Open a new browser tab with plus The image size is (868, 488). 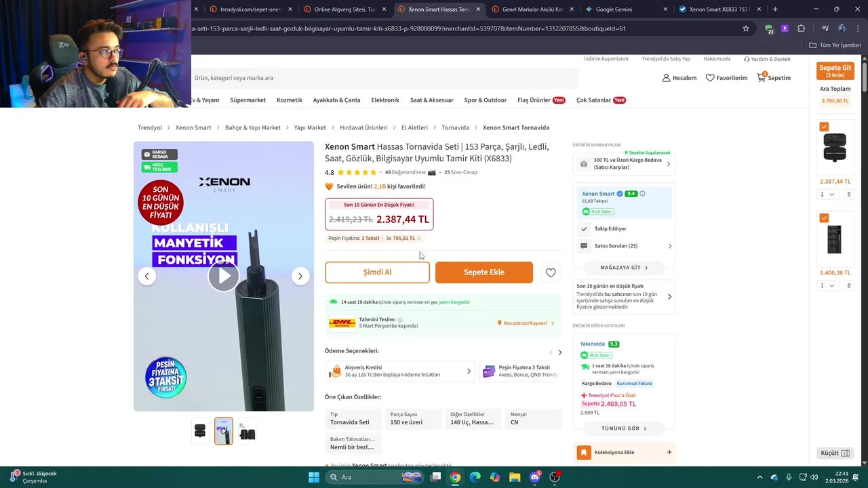[775, 9]
